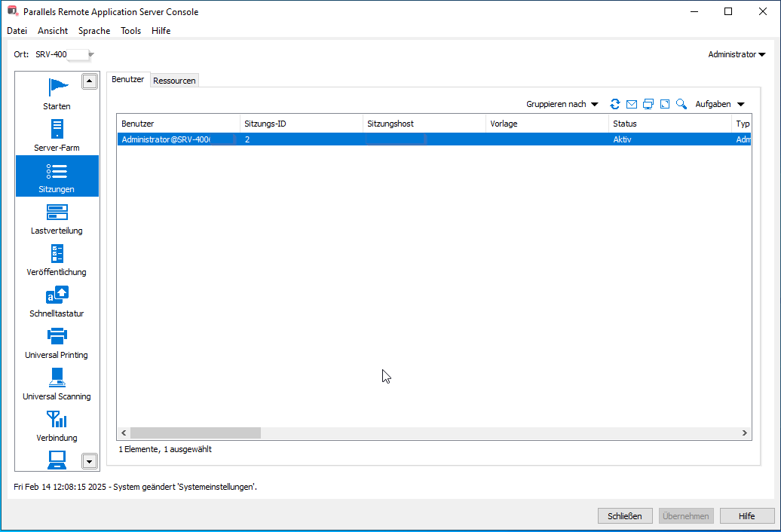Sort by Typ column header
The width and height of the screenshot is (781, 532).
coord(742,124)
